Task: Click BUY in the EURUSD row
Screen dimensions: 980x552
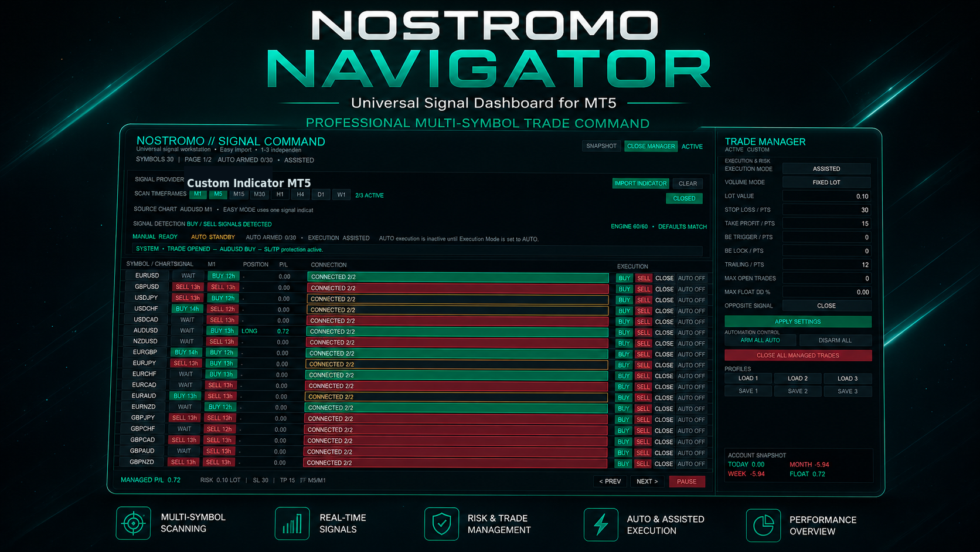Action: click(624, 278)
